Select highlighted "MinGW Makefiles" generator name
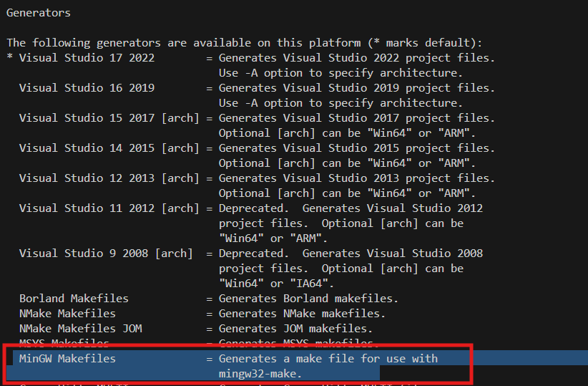Viewport: 588px width, 386px height. pos(67,359)
